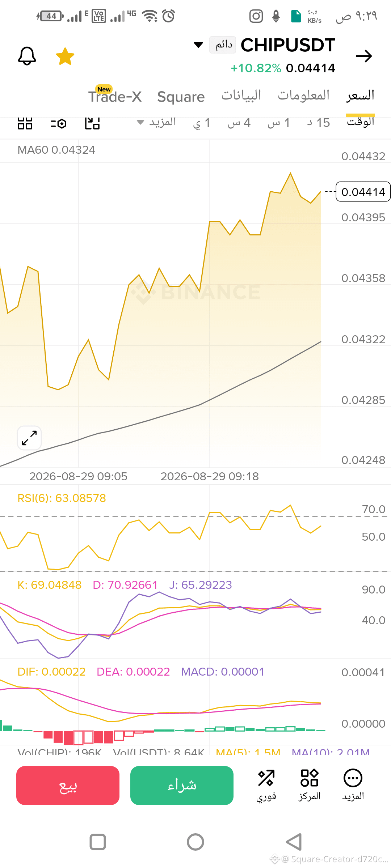Select the 15 د timeframe
The height and width of the screenshot is (868, 391).
click(x=319, y=123)
